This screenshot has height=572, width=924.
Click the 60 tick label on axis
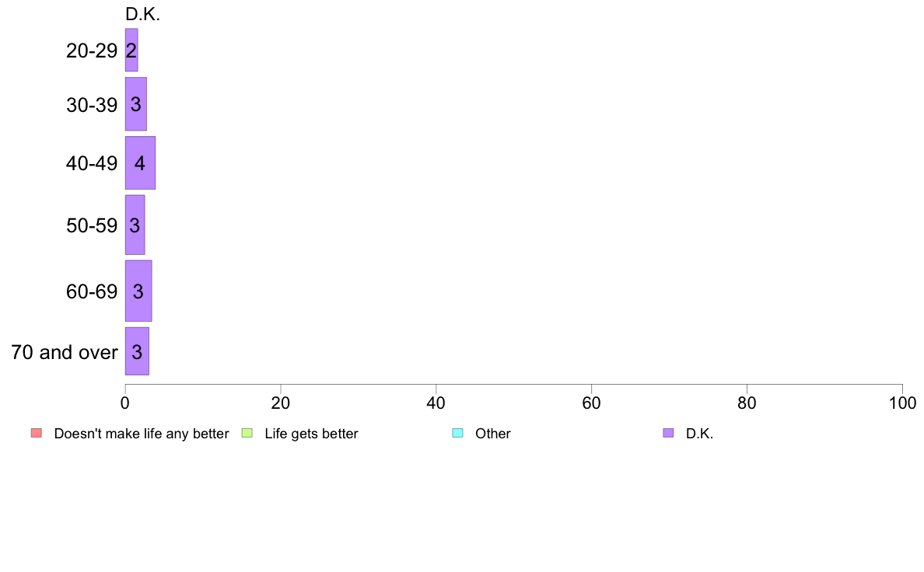pyautogui.click(x=591, y=403)
